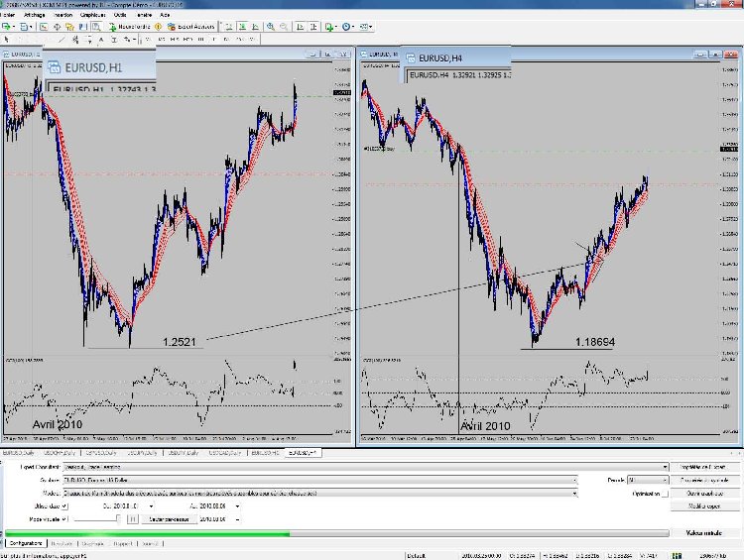Open the Data Window icon

[x=57, y=27]
